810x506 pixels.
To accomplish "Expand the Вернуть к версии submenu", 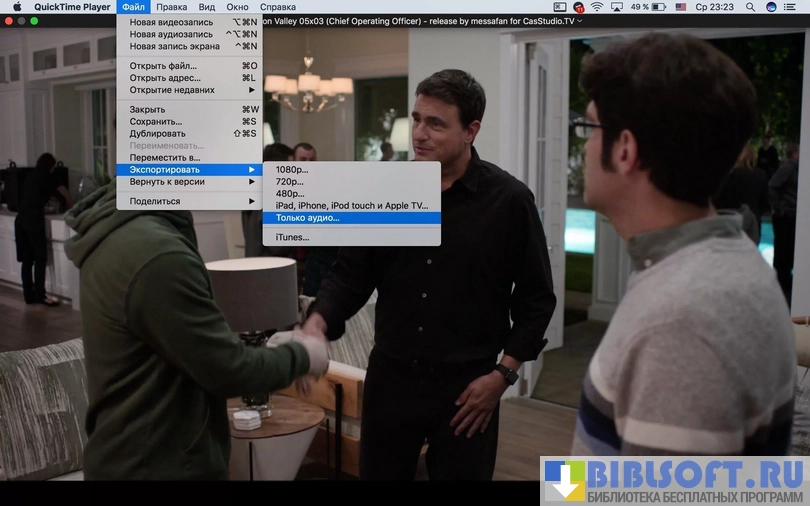I will pyautogui.click(x=187, y=182).
